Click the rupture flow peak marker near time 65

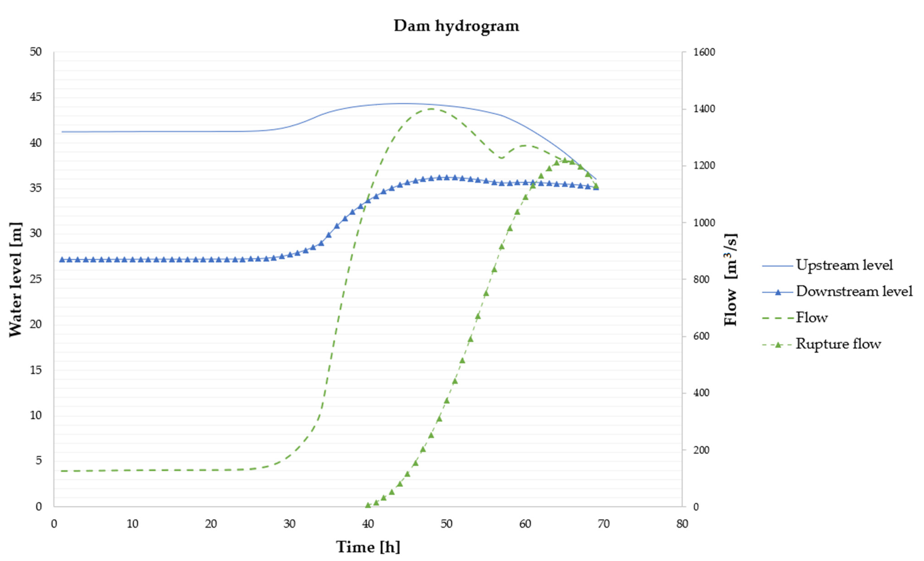[x=564, y=160]
